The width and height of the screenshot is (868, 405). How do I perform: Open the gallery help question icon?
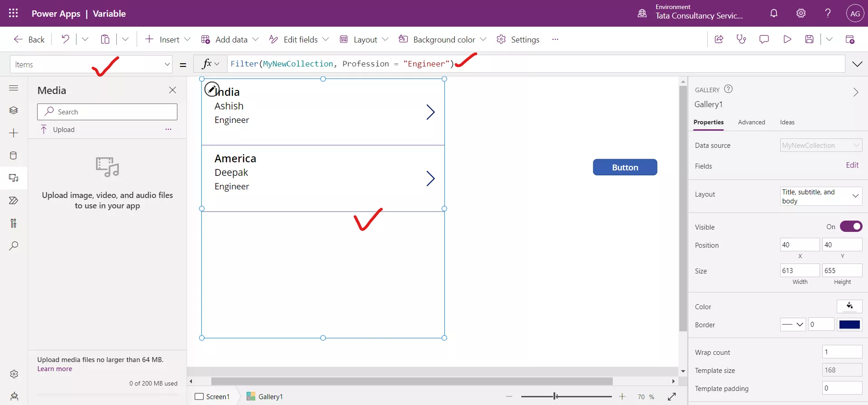(728, 89)
